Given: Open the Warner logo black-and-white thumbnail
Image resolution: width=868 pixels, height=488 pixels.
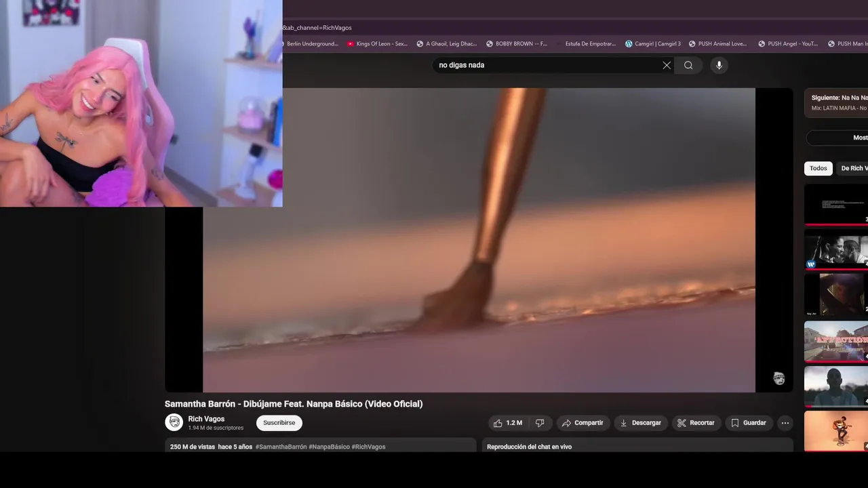Looking at the screenshot, I should pyautogui.click(x=836, y=250).
